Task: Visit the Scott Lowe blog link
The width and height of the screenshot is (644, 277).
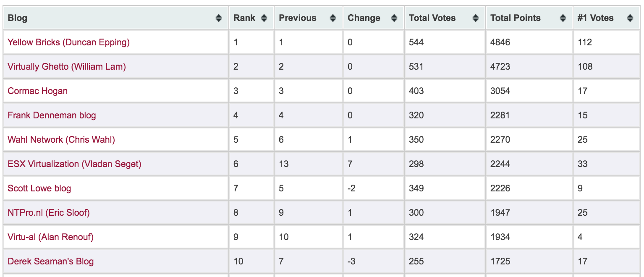Action: (x=39, y=188)
